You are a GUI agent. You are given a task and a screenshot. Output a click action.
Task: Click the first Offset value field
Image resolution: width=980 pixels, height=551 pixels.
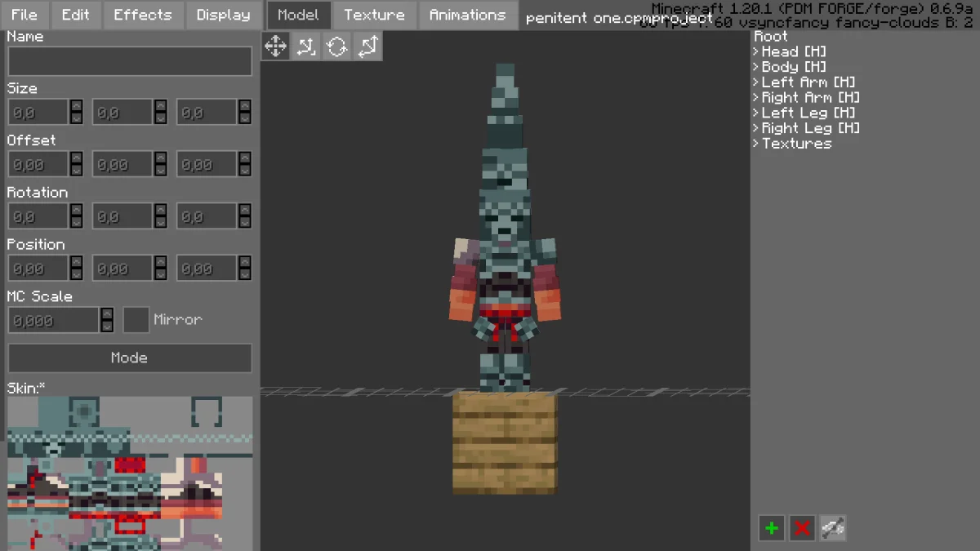coord(38,164)
